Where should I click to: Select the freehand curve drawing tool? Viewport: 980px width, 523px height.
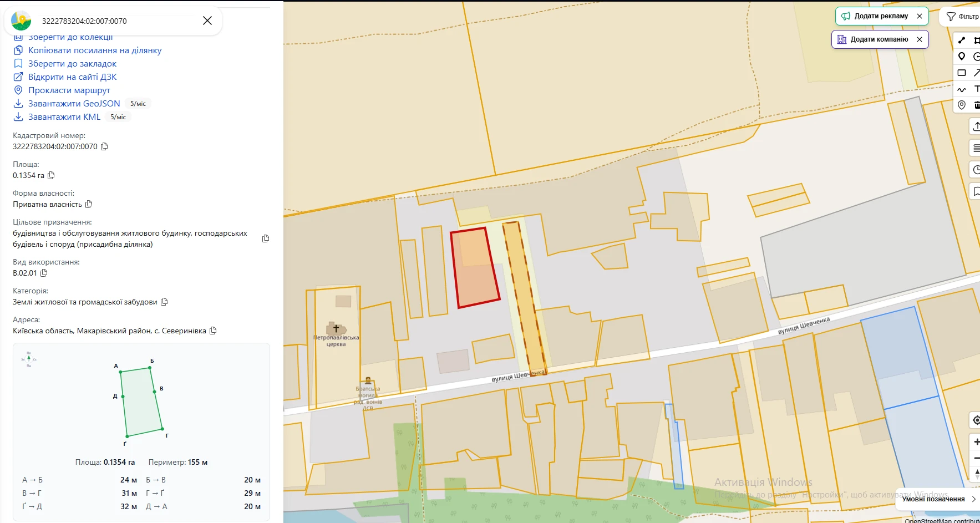962,89
